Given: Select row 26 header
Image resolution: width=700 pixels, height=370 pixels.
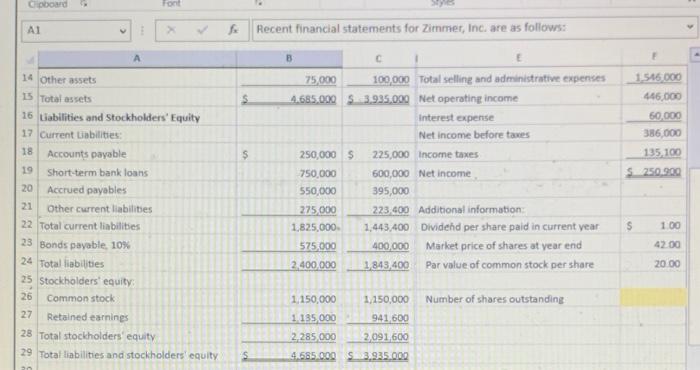Looking at the screenshot, I should point(27,297).
